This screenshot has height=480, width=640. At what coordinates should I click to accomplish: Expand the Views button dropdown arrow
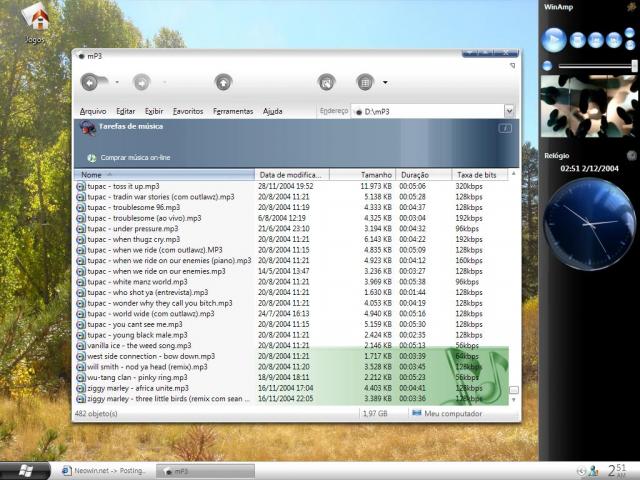(385, 82)
